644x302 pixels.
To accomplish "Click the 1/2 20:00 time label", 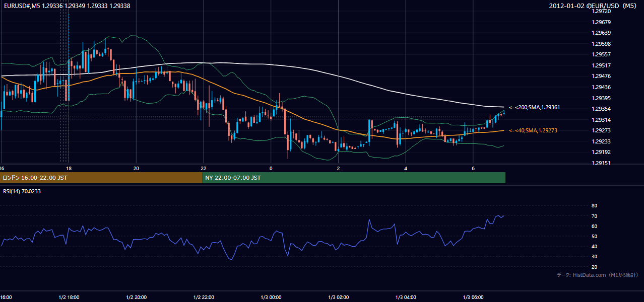I will click(x=137, y=297).
